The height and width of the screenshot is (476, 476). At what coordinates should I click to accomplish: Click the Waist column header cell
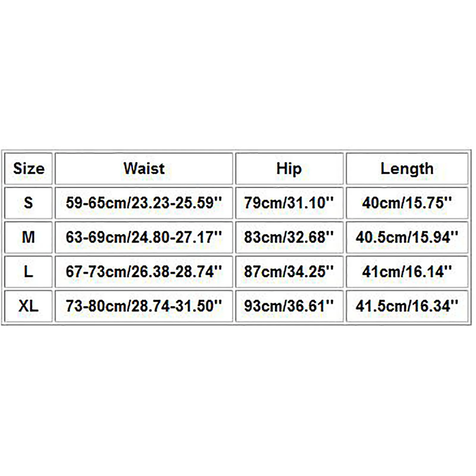pyautogui.click(x=144, y=169)
